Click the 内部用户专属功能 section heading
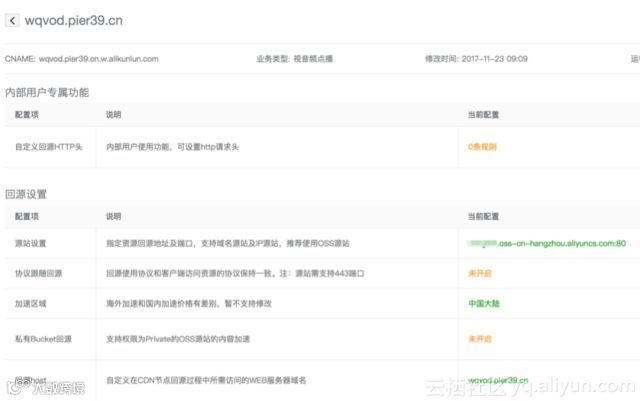640x401 pixels. [x=47, y=93]
